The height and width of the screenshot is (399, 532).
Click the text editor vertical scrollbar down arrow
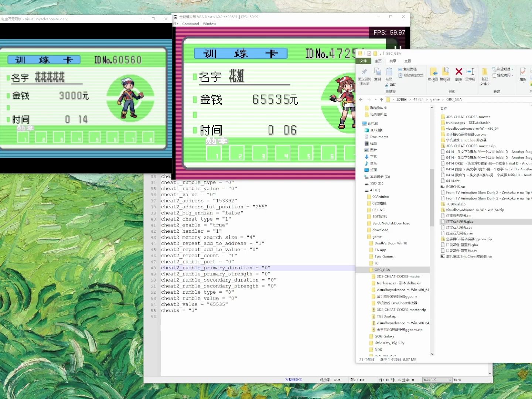[490, 374]
